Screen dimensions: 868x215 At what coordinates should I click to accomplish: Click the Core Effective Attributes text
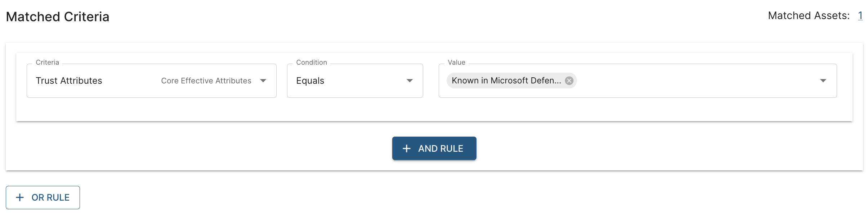click(x=206, y=81)
